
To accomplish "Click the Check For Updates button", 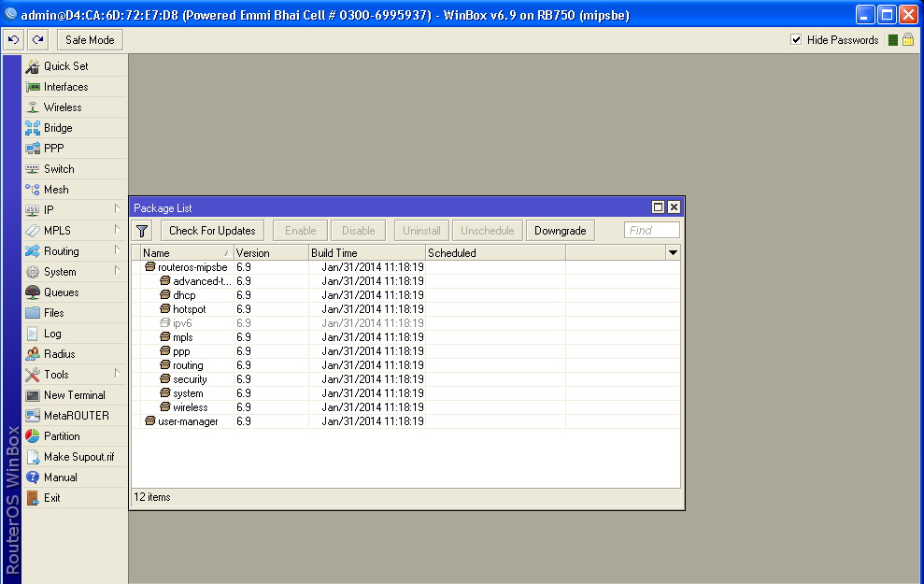I will 211,230.
